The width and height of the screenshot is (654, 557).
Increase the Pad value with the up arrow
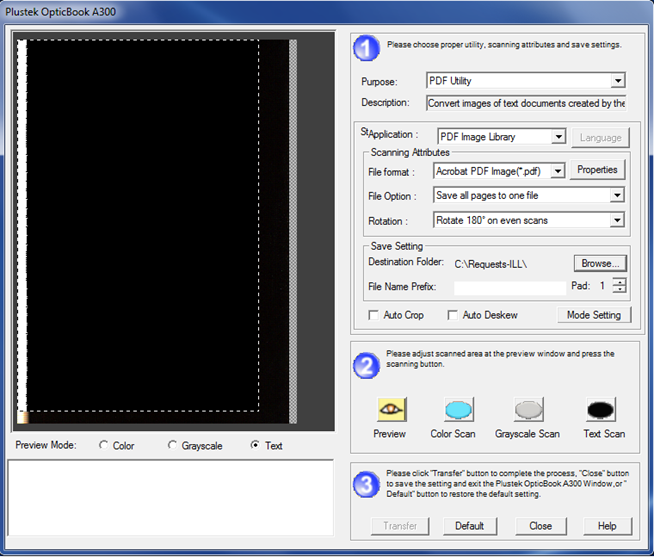(x=619, y=282)
